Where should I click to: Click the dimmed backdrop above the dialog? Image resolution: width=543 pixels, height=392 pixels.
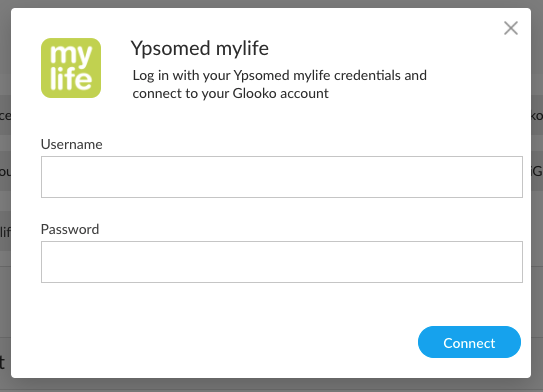pyautogui.click(x=272, y=3)
